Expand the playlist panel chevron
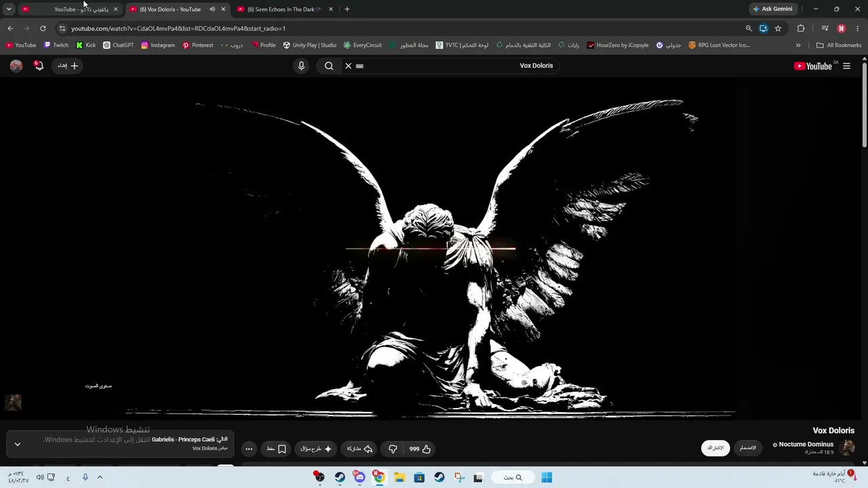868x488 pixels. [x=18, y=445]
